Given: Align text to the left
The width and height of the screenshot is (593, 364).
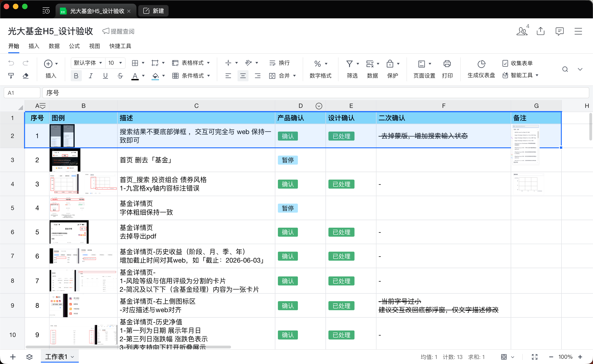Looking at the screenshot, I should pos(228,76).
